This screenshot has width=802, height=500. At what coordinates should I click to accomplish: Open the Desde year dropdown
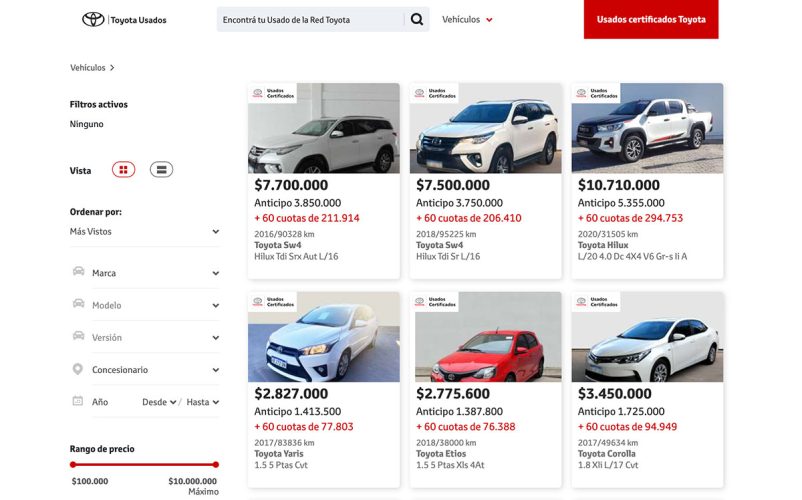(x=159, y=402)
